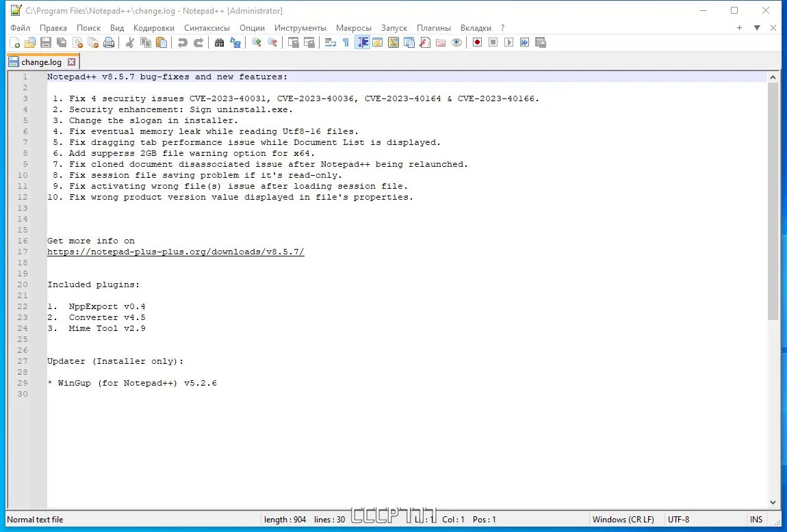Click the Close document toolbar icon

pyautogui.click(x=77, y=42)
